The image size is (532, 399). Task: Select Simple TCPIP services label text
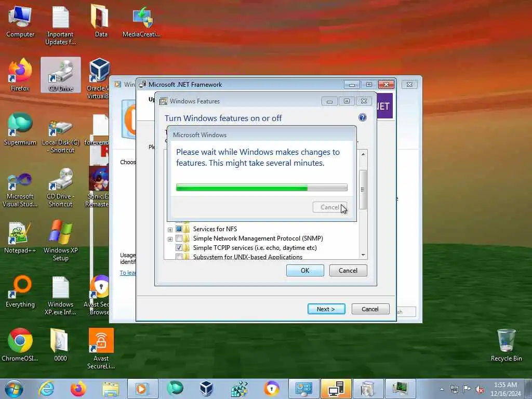point(255,248)
